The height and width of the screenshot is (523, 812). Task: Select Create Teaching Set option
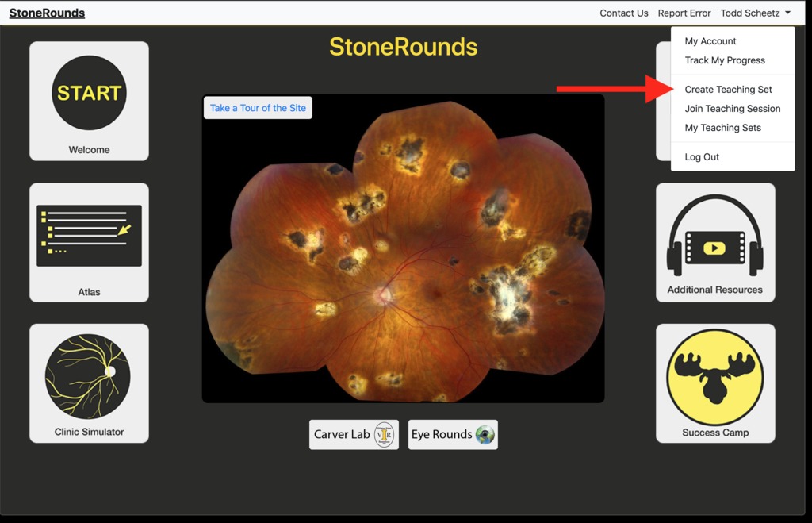[x=728, y=90]
